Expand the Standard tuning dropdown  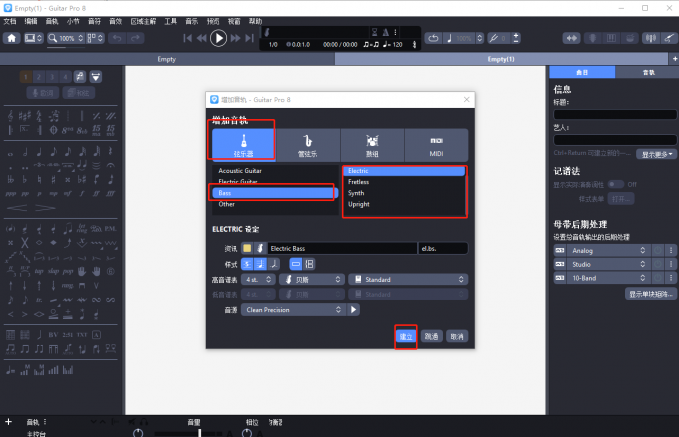pyautogui.click(x=408, y=279)
